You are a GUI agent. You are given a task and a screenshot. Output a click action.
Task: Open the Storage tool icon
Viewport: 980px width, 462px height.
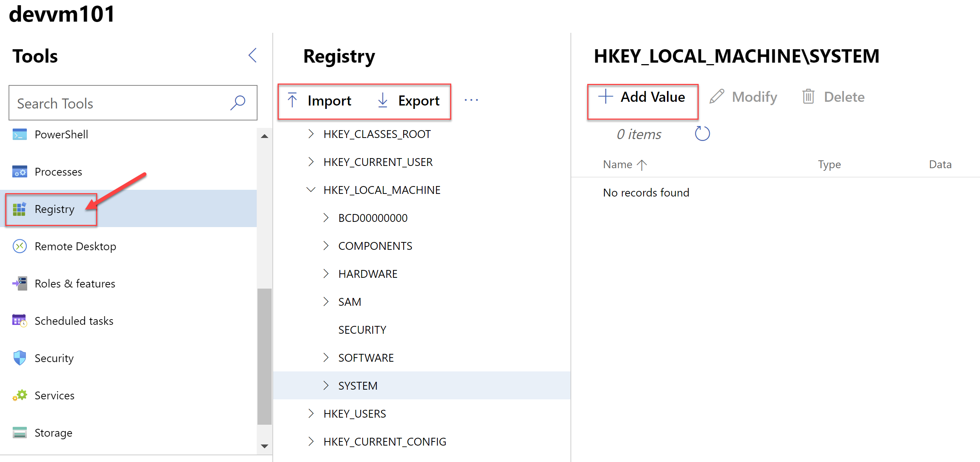(x=19, y=433)
